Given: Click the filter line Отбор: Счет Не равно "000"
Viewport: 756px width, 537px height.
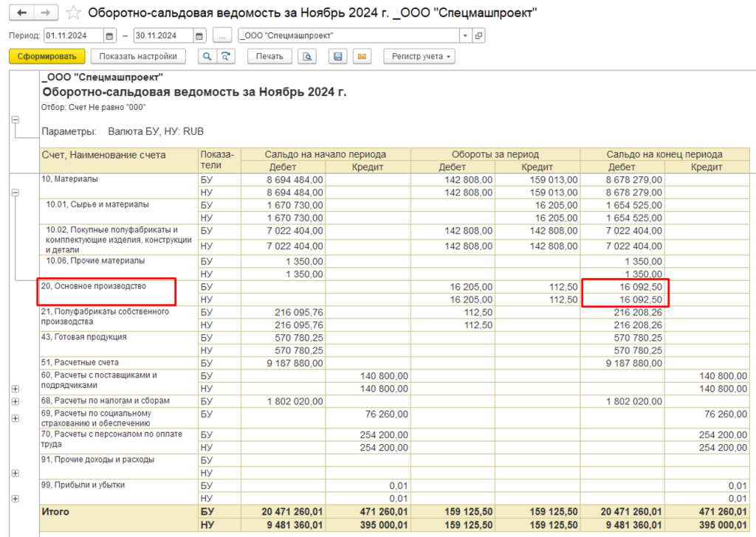Looking at the screenshot, I should click(93, 108).
